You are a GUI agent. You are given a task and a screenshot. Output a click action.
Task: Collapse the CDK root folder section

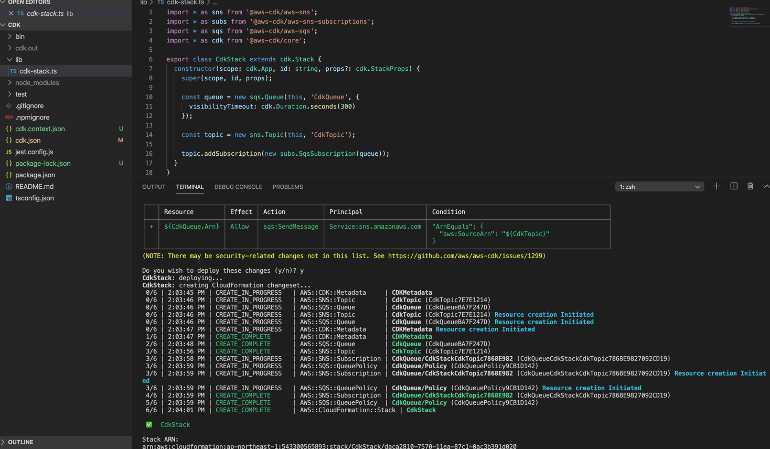pyautogui.click(x=12, y=25)
